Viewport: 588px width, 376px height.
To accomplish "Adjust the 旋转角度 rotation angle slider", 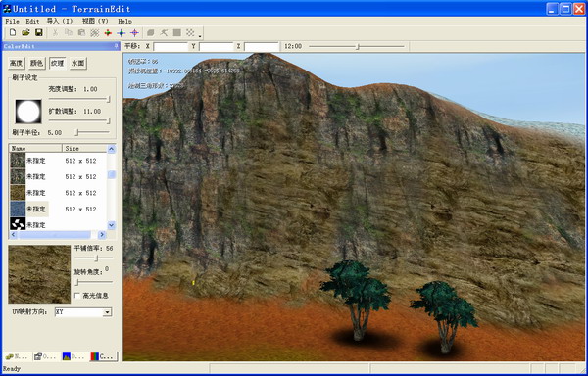I will (x=93, y=282).
